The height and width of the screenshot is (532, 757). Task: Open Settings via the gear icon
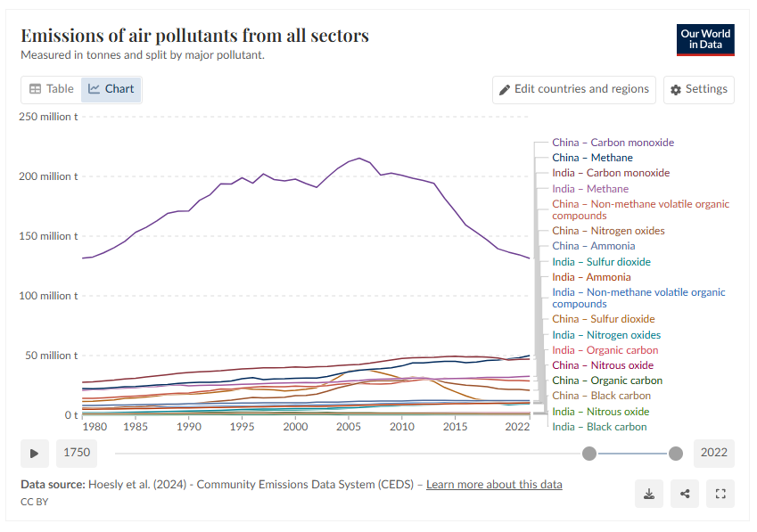coord(699,90)
